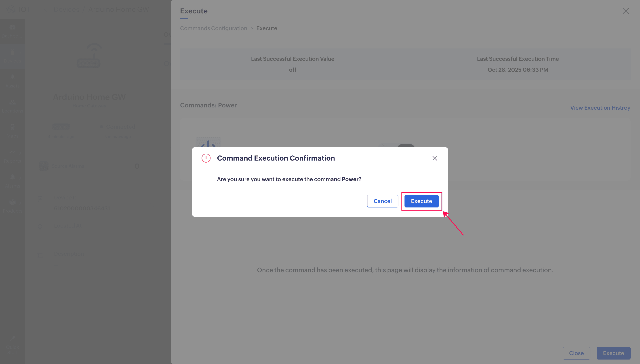This screenshot has width=640, height=364.
Task: Select Assets sidebar icon
Action: (12, 81)
